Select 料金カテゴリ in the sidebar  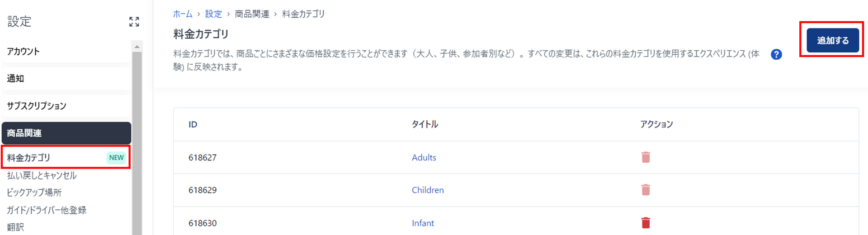pos(29,158)
